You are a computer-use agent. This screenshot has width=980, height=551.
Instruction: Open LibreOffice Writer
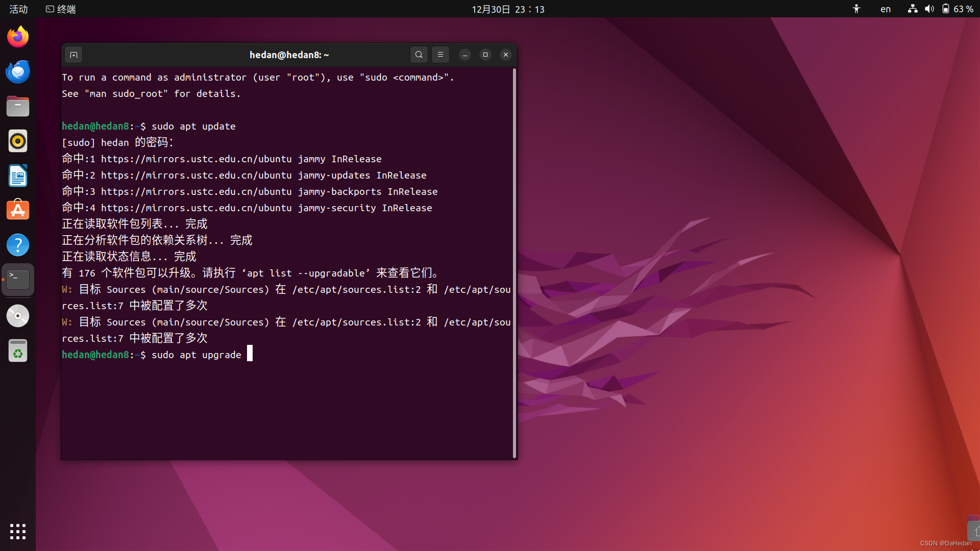pos(18,176)
